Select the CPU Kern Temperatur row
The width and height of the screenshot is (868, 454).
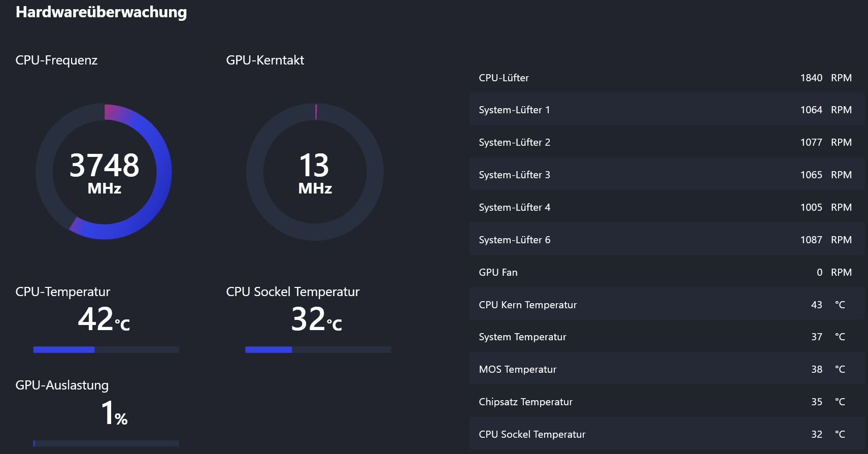[667, 304]
